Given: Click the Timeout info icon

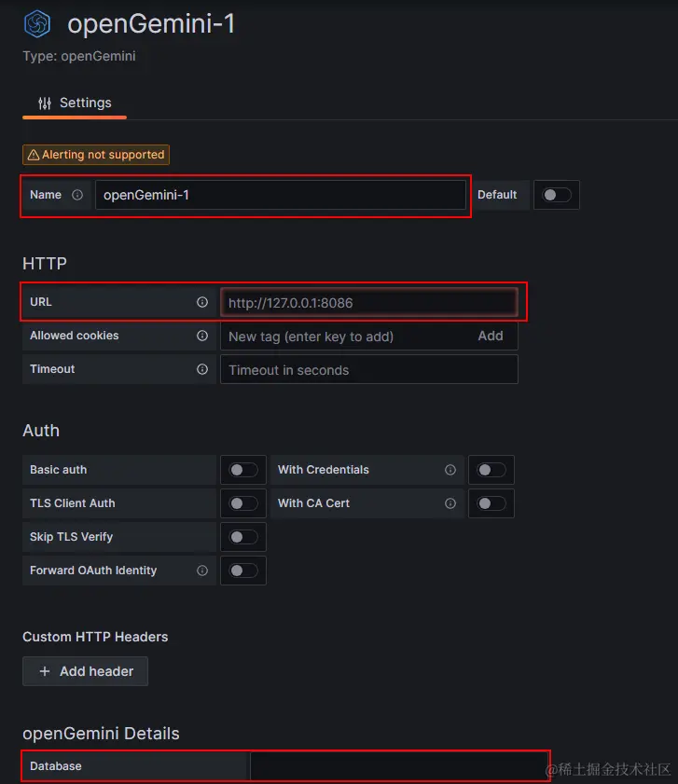Looking at the screenshot, I should [x=202, y=369].
